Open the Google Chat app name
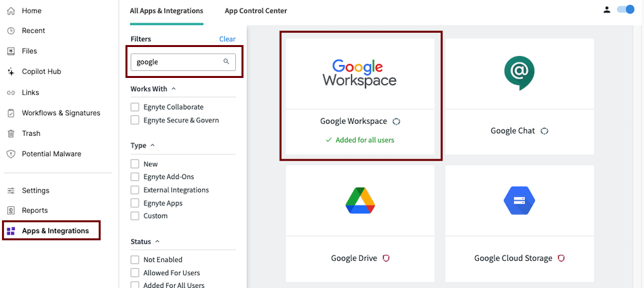Viewport: 644px width, 288px height. click(512, 131)
